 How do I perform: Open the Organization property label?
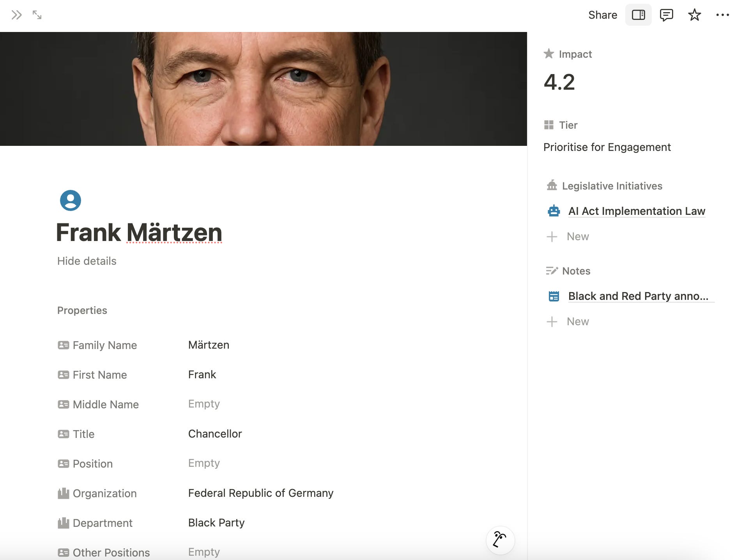coord(104,493)
